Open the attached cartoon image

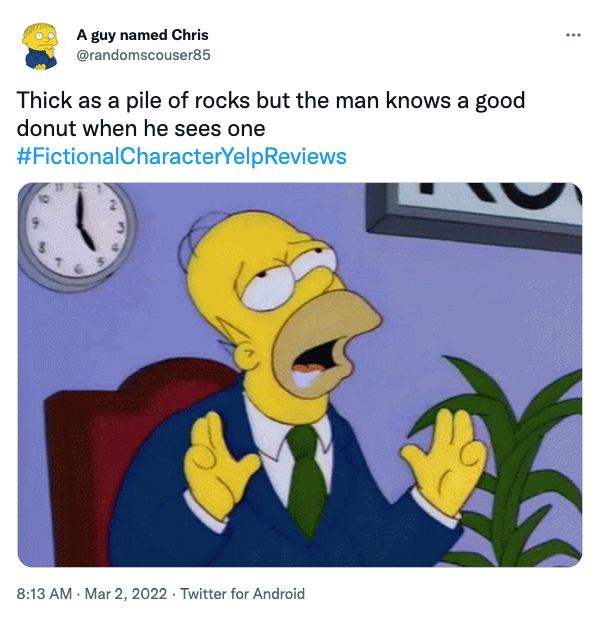click(x=300, y=374)
